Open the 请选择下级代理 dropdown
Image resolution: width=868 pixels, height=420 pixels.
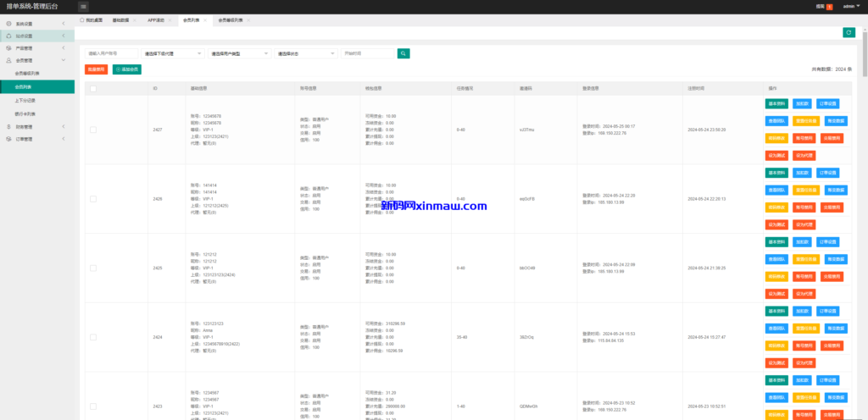coord(173,53)
